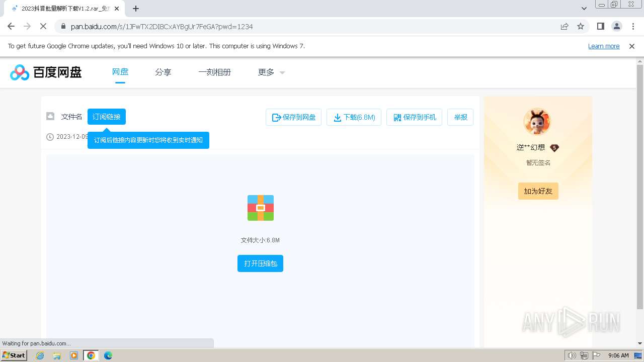
Task: Share this page via address bar icon
Action: (x=565, y=26)
